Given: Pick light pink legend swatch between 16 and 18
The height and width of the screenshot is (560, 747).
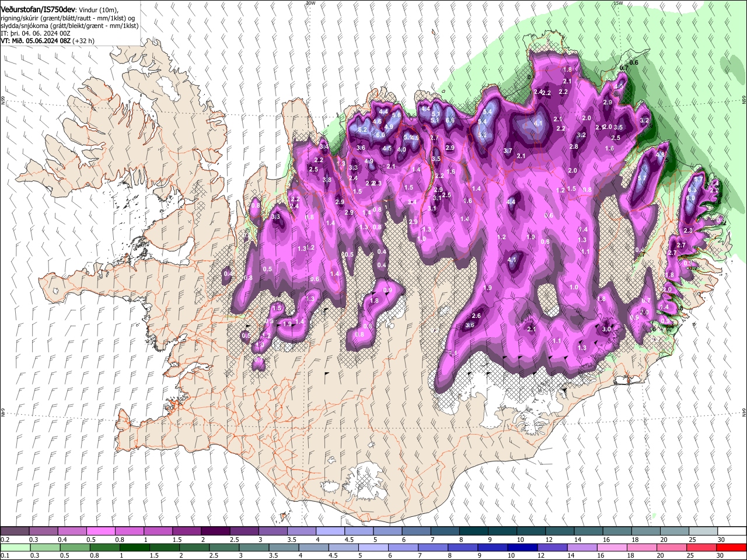Looking at the screenshot, I should coord(612,547).
